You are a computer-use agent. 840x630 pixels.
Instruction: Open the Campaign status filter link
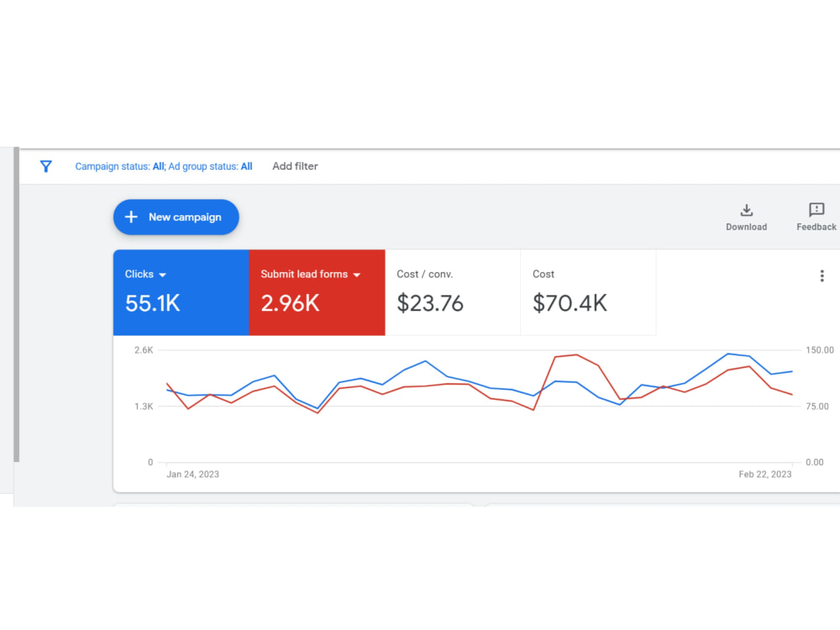[164, 166]
